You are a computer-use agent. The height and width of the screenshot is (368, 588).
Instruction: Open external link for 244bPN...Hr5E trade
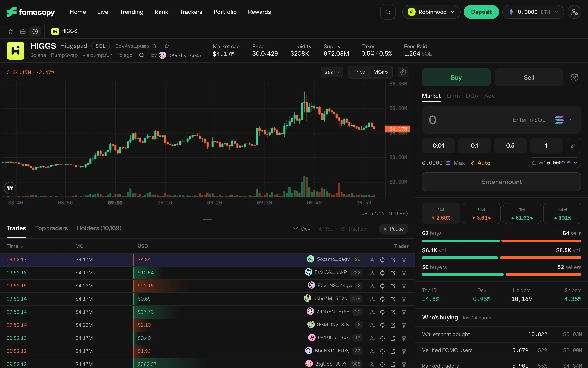coord(393,312)
